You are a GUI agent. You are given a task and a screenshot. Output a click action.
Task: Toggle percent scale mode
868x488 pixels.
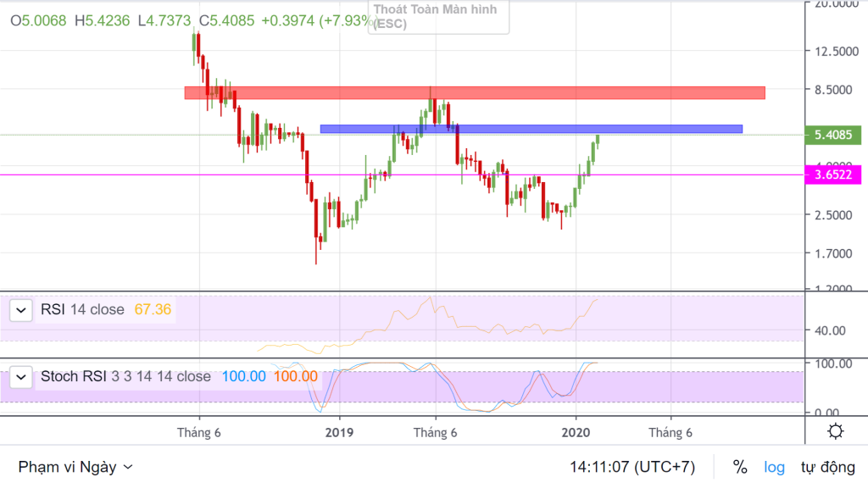pos(739,467)
